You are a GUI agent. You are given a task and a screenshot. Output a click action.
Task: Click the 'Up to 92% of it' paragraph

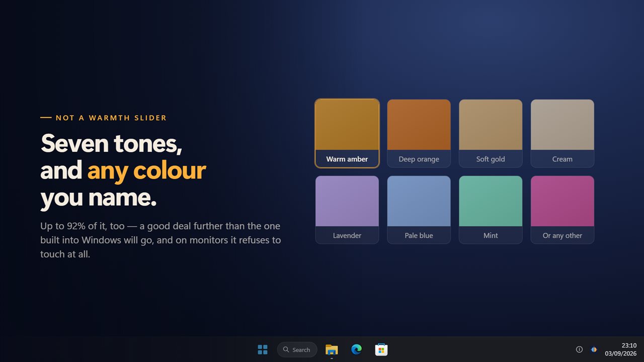pos(160,240)
